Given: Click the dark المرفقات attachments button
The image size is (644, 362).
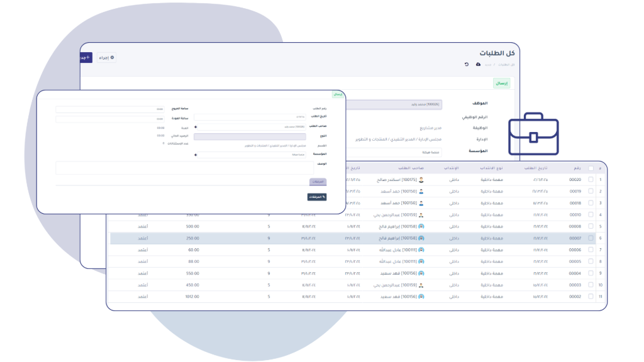Looking at the screenshot, I should [316, 197].
